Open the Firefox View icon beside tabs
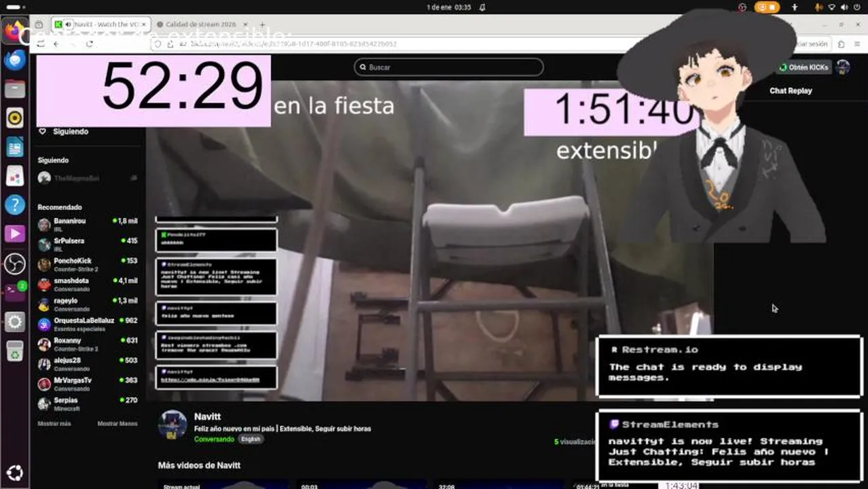868x489 pixels. [x=39, y=24]
